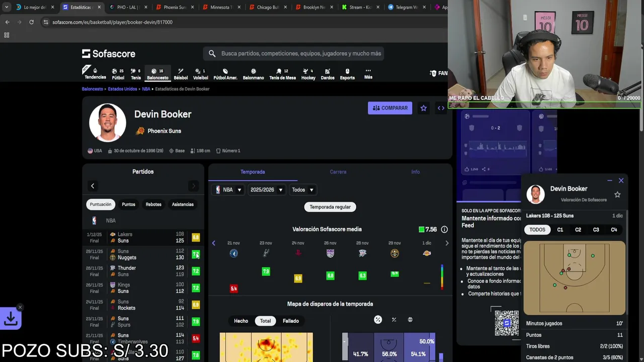
Task: Select C3 quarter filter in popup
Action: [x=596, y=230]
